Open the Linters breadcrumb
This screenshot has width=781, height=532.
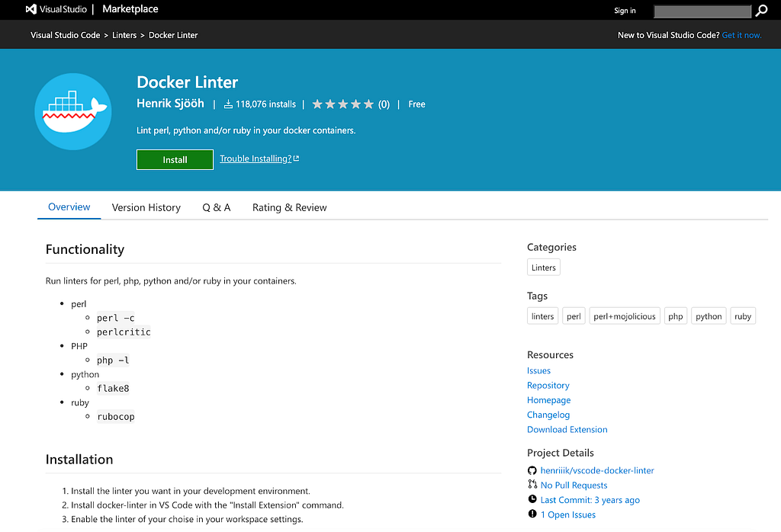pos(124,35)
